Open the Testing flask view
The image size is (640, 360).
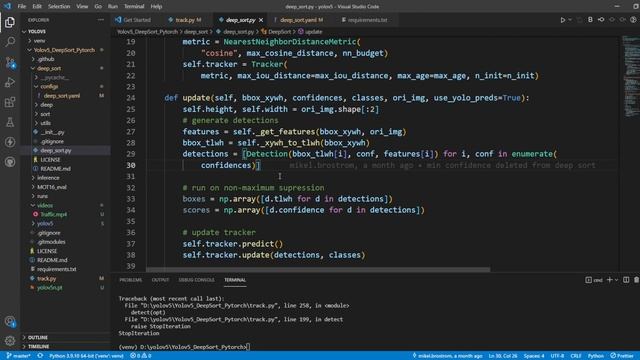tap(10, 122)
